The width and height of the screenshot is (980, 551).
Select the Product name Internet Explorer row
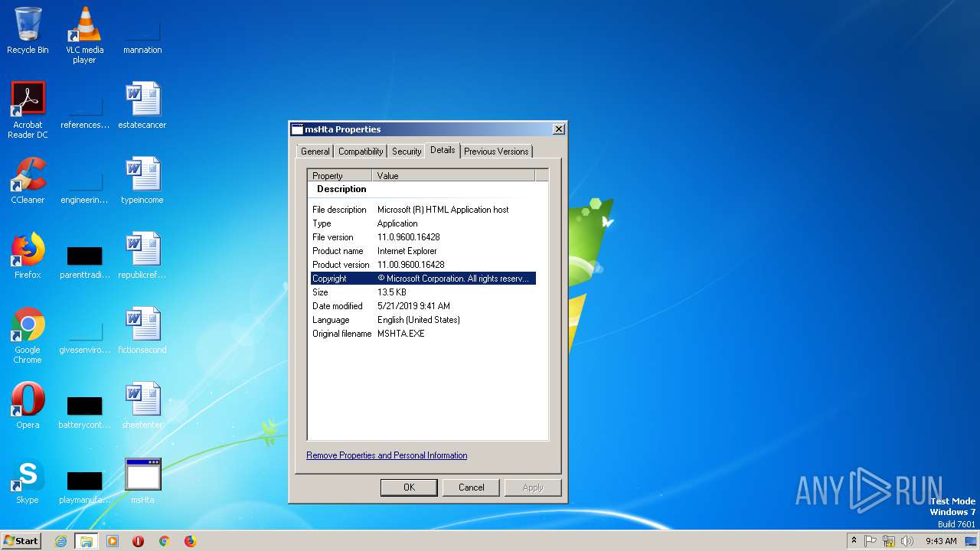[x=423, y=251]
